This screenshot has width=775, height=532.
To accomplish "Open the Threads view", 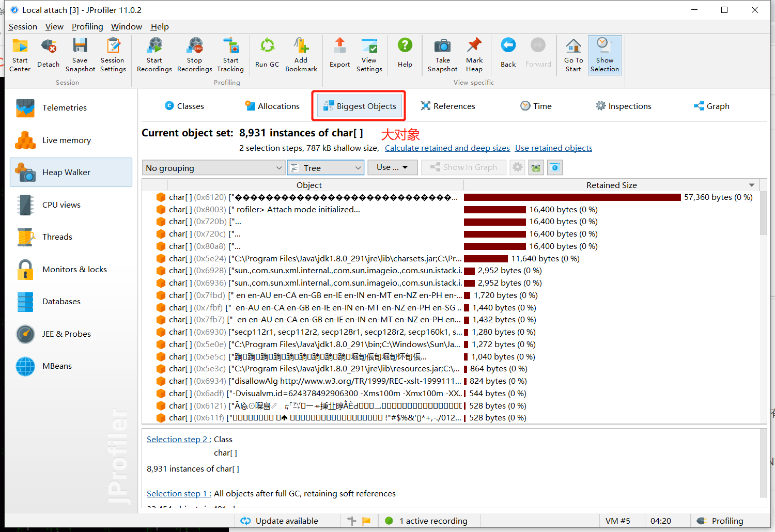I will tap(57, 237).
